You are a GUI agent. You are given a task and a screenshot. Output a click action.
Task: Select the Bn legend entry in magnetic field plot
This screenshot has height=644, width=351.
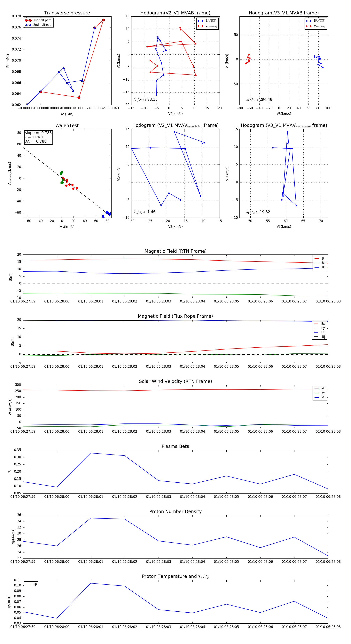(x=320, y=267)
